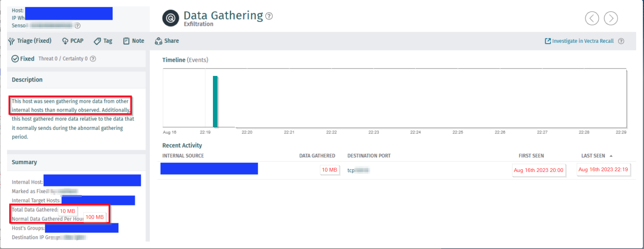This screenshot has height=249, width=644.
Task: Open Investigate in Vectra Recall link
Action: [x=579, y=41]
